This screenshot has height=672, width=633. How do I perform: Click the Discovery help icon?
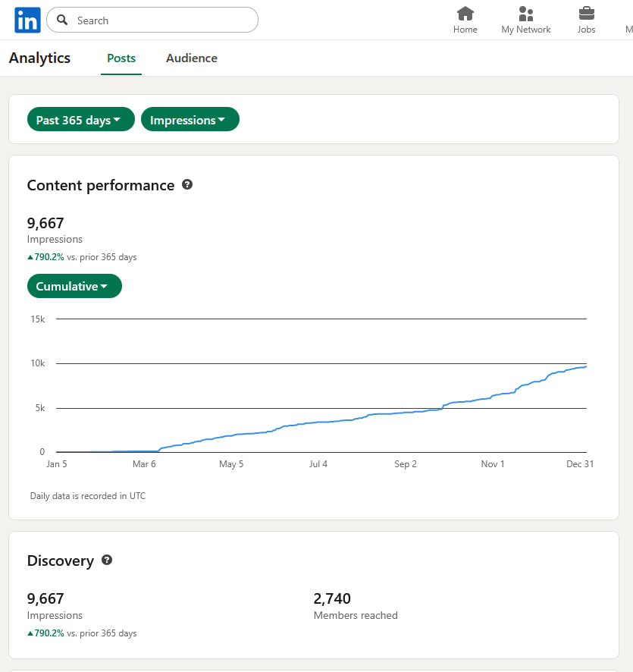(x=107, y=560)
